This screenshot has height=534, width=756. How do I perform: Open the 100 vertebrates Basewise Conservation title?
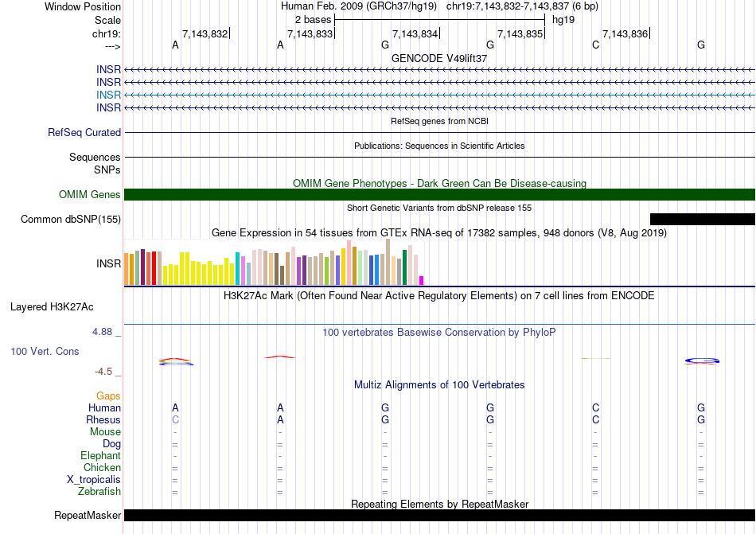(x=439, y=332)
